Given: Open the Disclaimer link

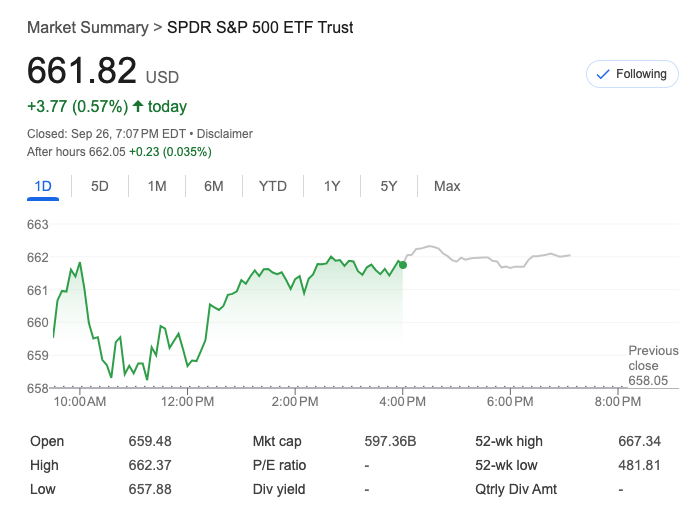Looking at the screenshot, I should click(x=225, y=133).
